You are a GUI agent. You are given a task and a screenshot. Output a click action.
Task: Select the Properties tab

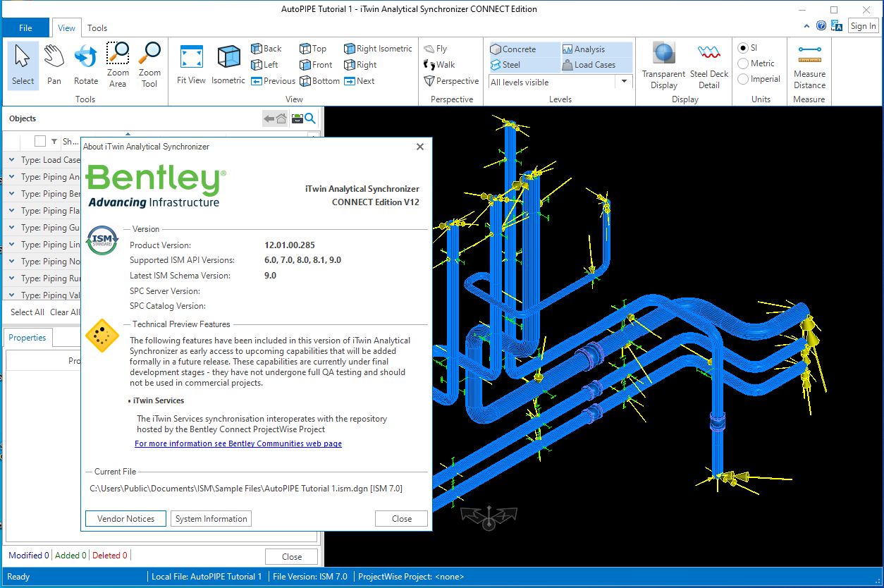(x=27, y=338)
